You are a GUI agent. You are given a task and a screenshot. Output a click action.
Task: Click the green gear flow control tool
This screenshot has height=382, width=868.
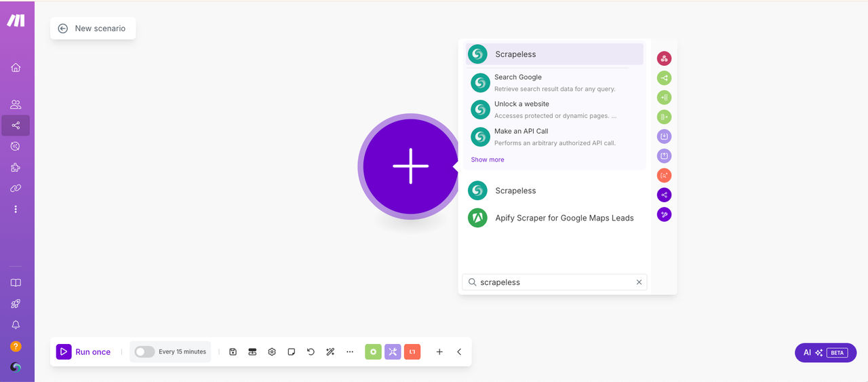(x=373, y=351)
